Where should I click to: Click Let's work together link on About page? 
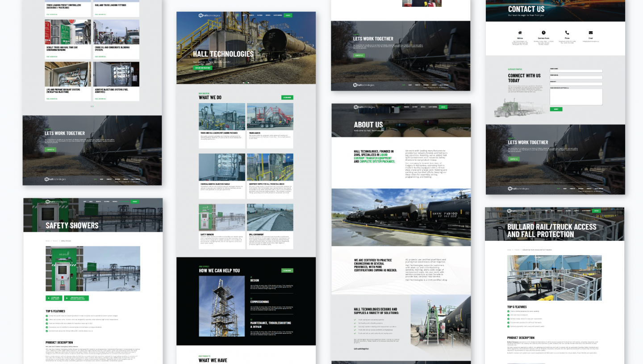click(x=361, y=349)
